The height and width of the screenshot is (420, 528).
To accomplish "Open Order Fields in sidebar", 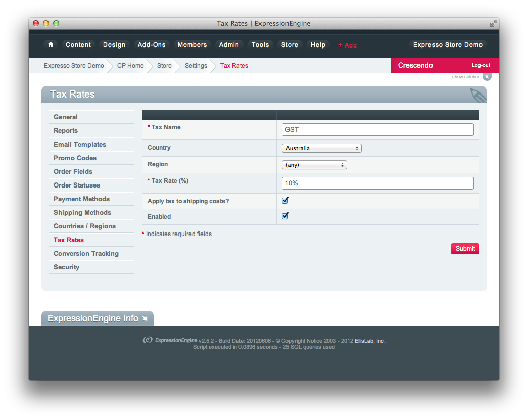I will [91, 171].
